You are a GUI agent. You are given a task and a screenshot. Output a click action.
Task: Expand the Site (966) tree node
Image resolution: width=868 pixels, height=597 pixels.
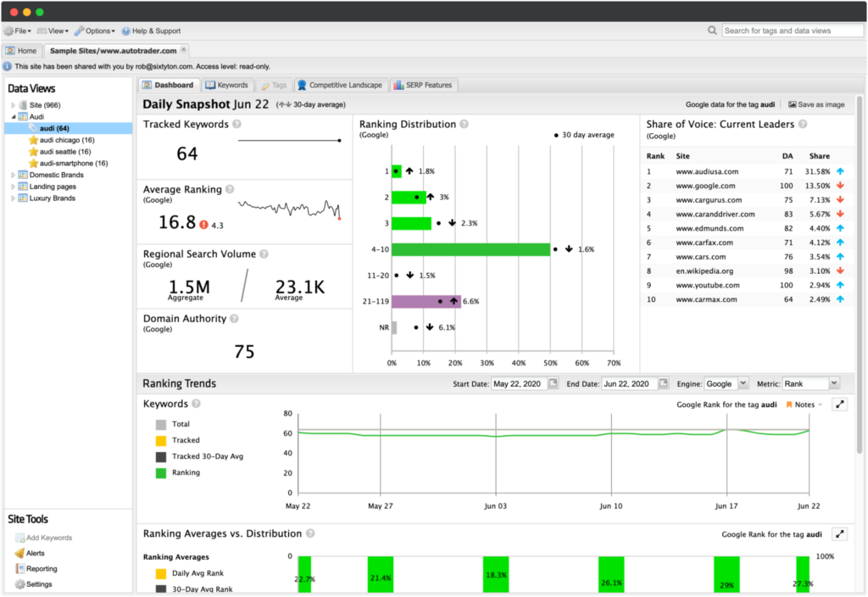[x=14, y=105]
